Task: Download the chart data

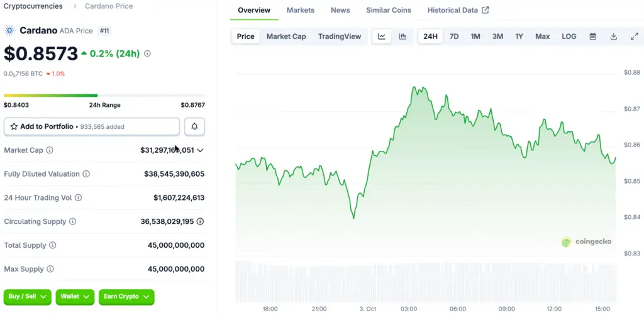Action: coord(613,36)
